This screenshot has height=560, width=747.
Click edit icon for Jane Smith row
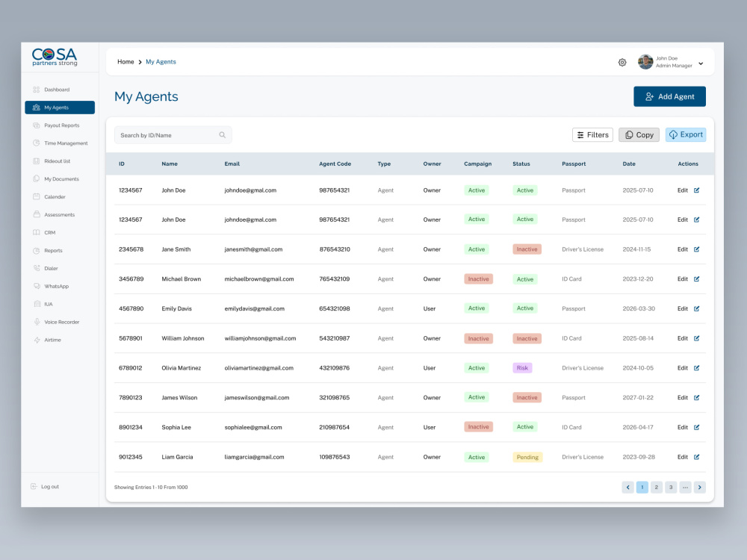pyautogui.click(x=696, y=249)
